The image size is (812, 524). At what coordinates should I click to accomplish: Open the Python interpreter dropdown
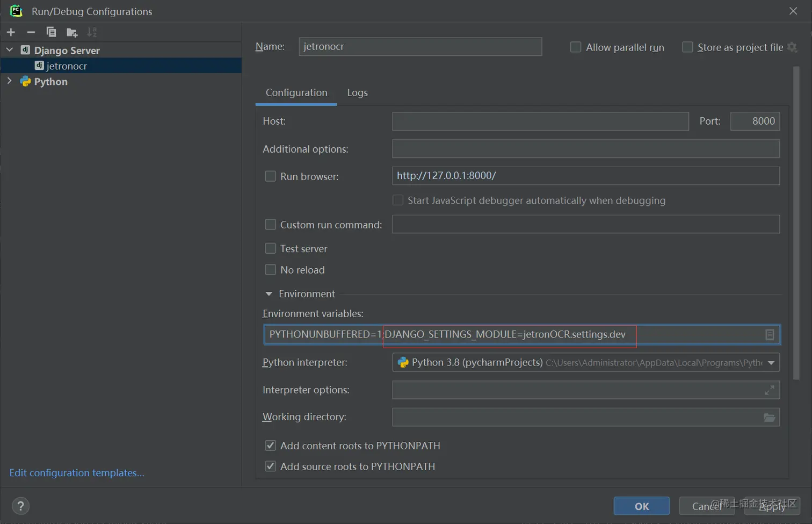pyautogui.click(x=771, y=363)
